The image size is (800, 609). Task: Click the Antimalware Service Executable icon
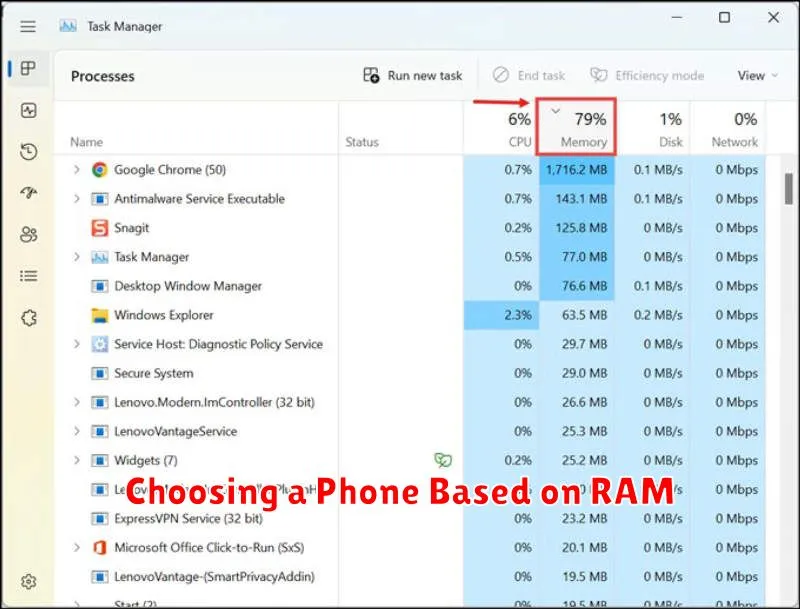tap(99, 198)
